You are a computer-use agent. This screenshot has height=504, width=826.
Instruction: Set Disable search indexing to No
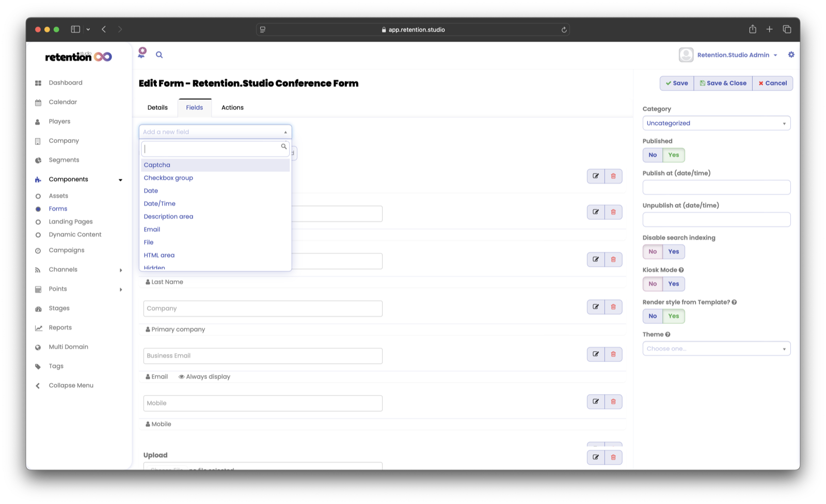[653, 252]
